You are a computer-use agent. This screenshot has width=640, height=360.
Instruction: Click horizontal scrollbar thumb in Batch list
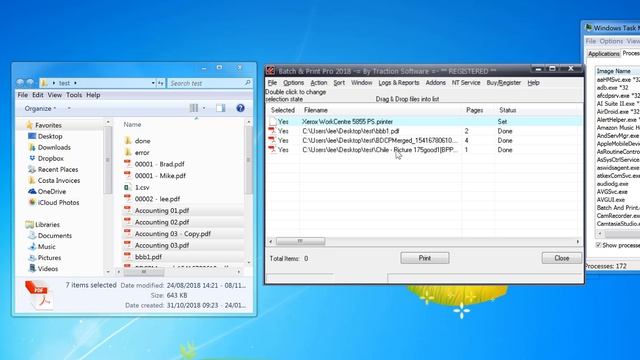(x=300, y=241)
